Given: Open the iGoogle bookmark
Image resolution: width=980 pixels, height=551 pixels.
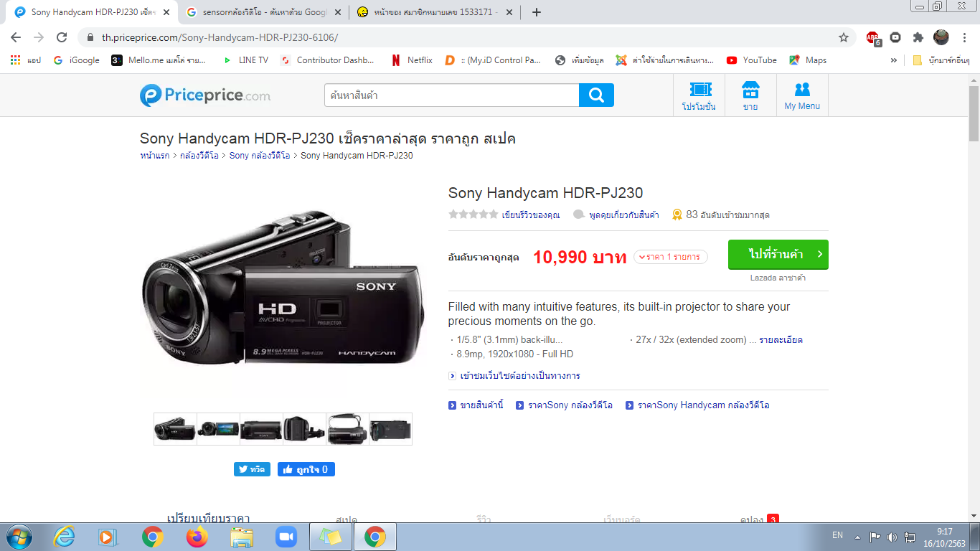Looking at the screenshot, I should coord(77,60).
